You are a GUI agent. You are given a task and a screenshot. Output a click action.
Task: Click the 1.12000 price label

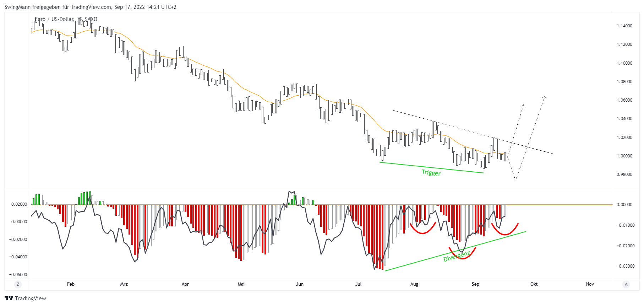[624, 44]
